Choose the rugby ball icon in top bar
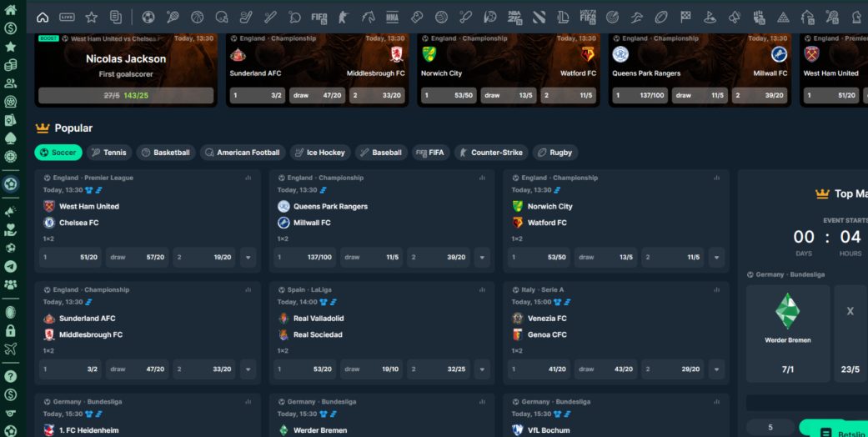The height and width of the screenshot is (437, 868). click(x=661, y=18)
